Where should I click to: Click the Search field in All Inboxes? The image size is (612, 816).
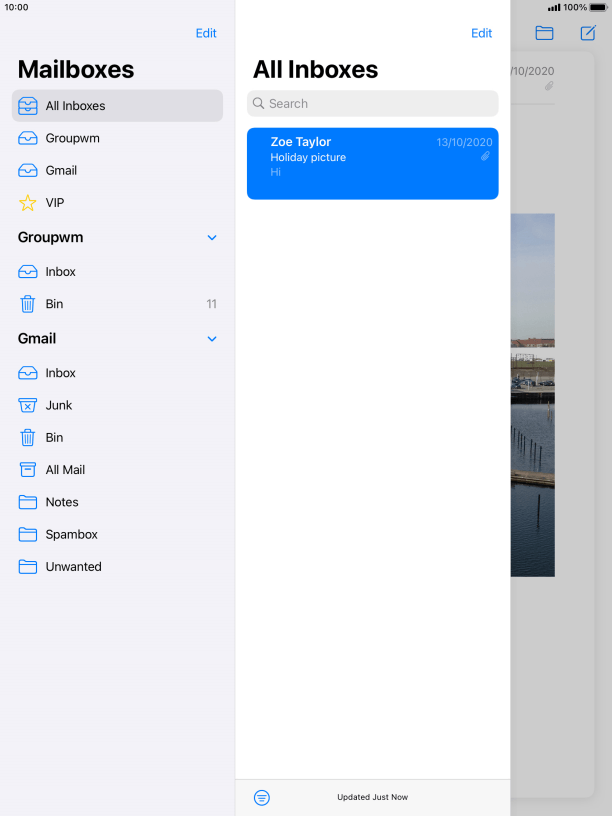[x=373, y=104]
